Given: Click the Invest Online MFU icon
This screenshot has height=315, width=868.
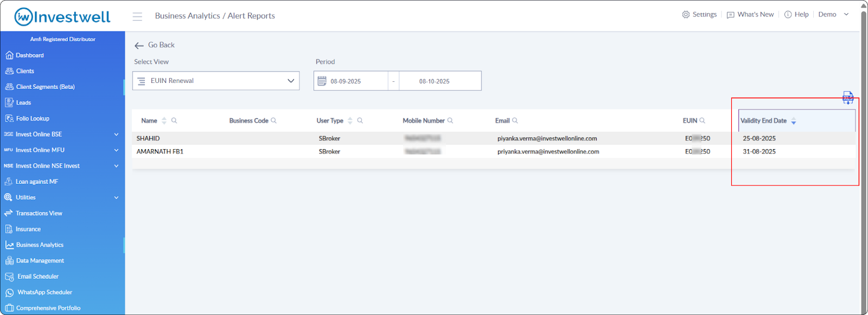Looking at the screenshot, I should click(x=9, y=150).
